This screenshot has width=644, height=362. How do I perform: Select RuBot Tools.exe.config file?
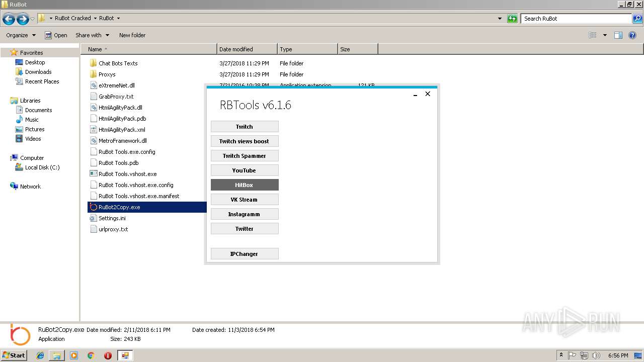pyautogui.click(x=127, y=152)
